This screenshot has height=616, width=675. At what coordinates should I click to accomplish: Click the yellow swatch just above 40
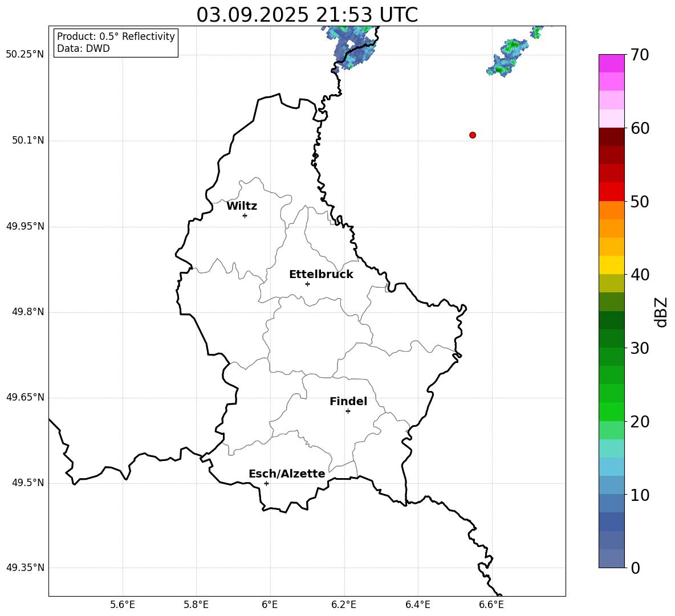tap(611, 265)
